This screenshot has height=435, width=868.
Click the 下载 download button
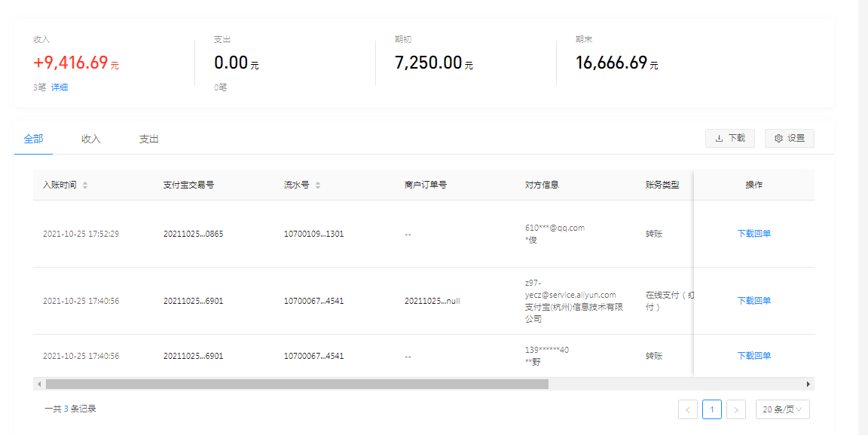pyautogui.click(x=729, y=138)
